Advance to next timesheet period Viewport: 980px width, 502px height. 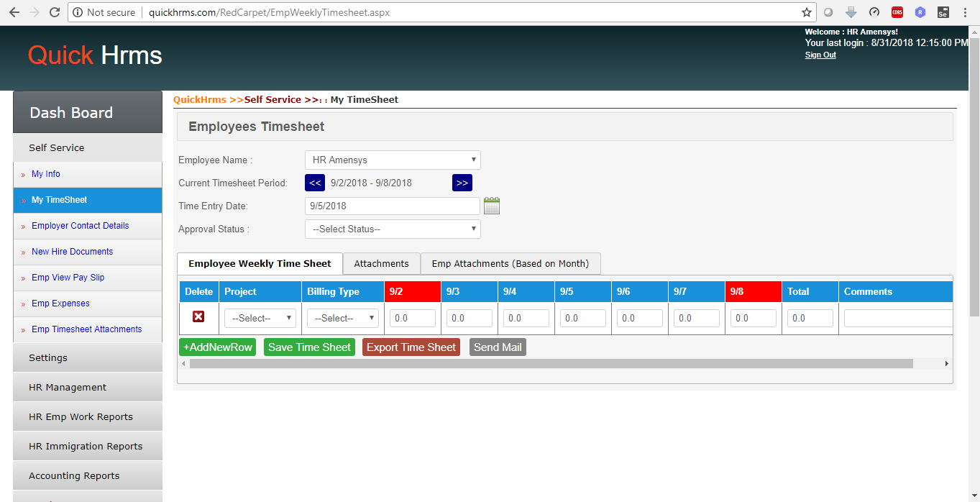click(462, 183)
